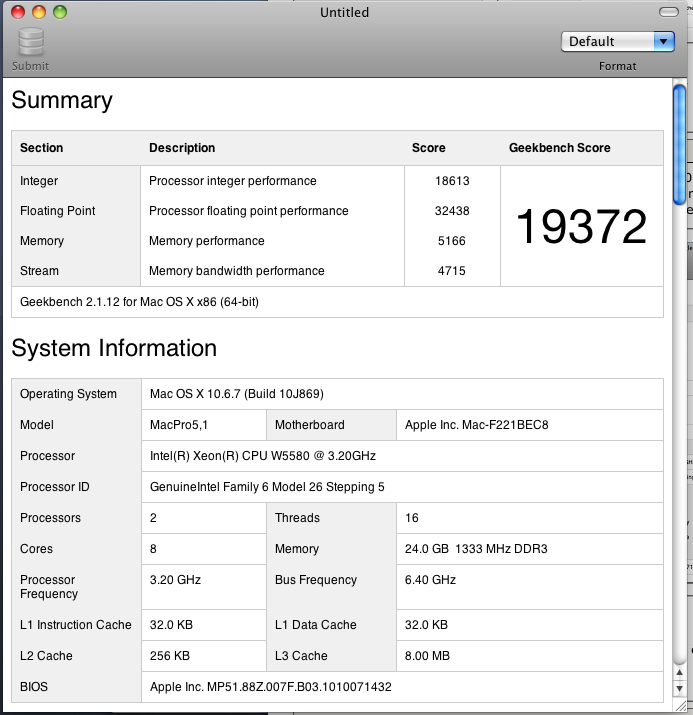Image resolution: width=693 pixels, height=715 pixels.
Task: Click the Description column header
Action: [x=182, y=148]
